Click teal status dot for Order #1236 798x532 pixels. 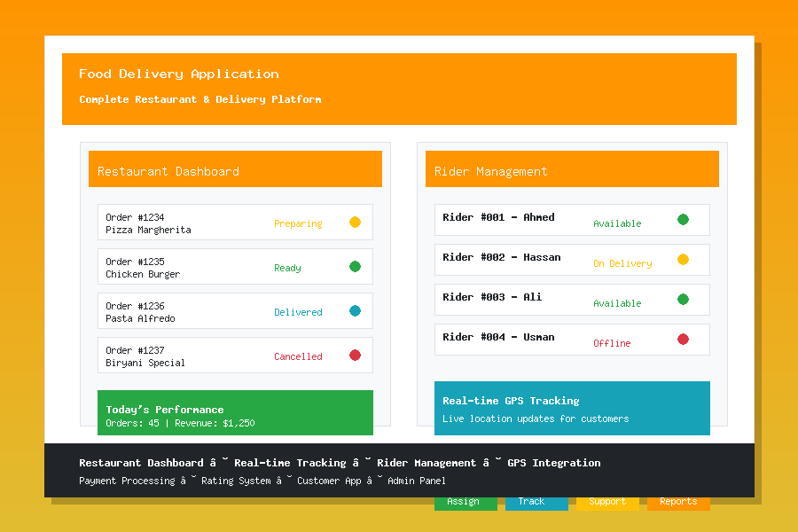(x=355, y=311)
